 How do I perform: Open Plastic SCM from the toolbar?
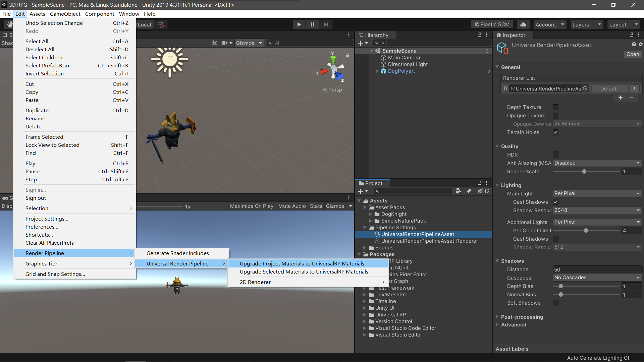click(492, 24)
